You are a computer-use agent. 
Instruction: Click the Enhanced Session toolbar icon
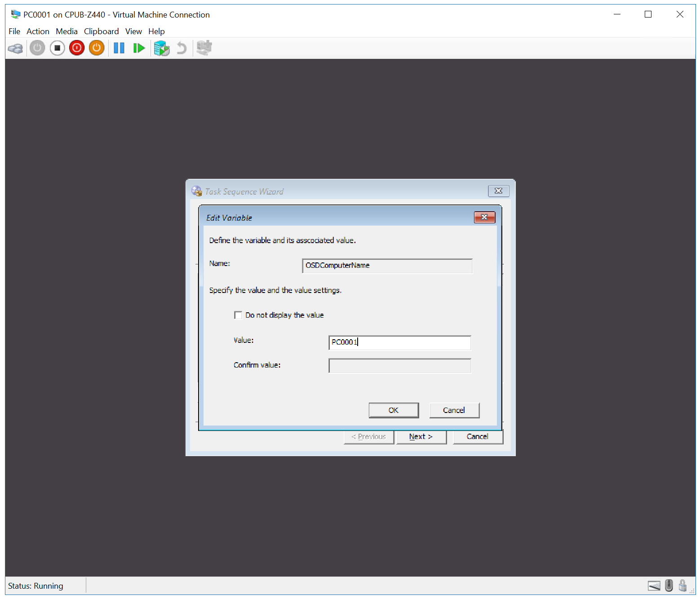tap(204, 48)
